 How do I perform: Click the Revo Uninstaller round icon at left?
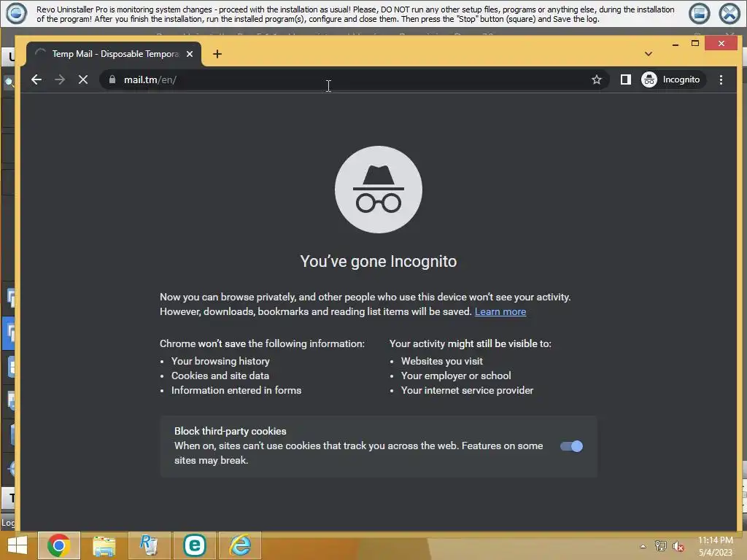[16, 13]
